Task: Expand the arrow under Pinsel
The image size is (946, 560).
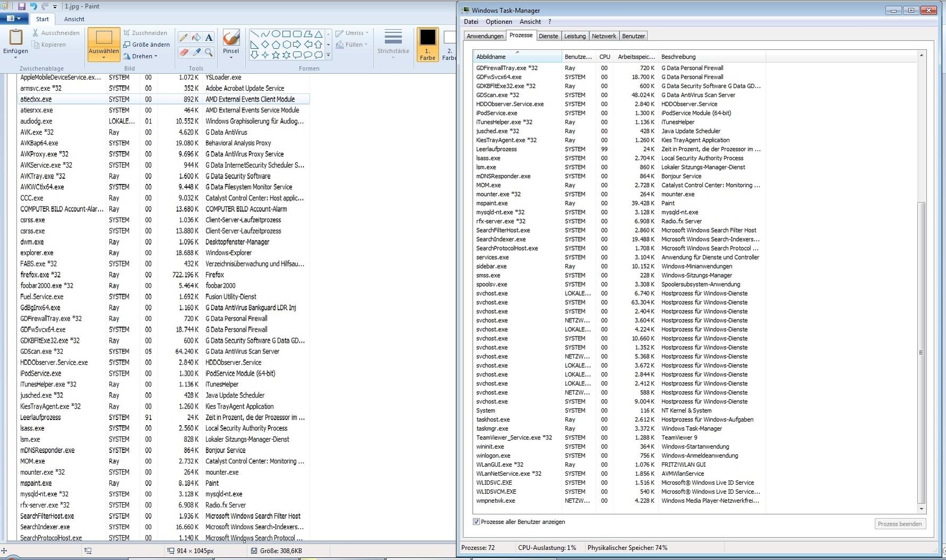Action: point(231,58)
